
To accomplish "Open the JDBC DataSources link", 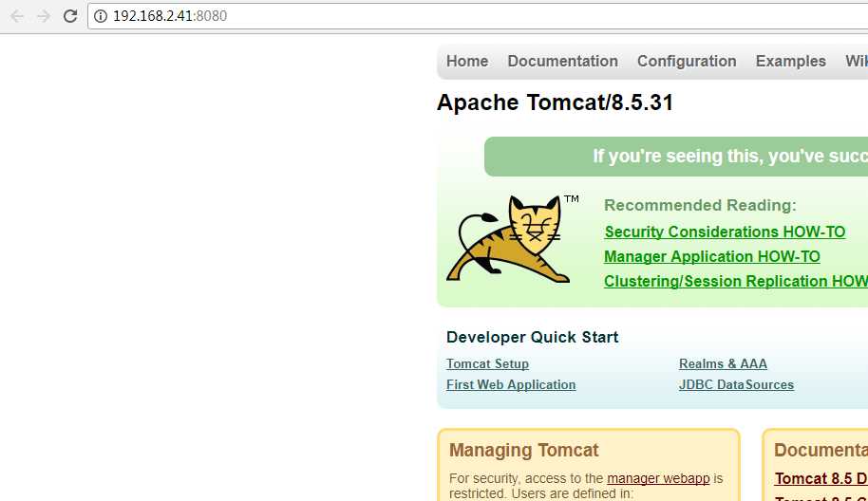I will click(x=736, y=384).
